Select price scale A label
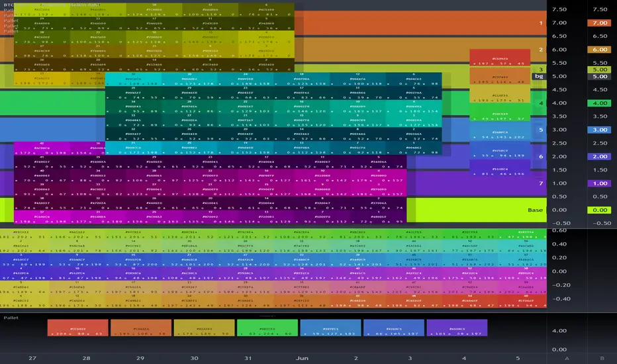 pyautogui.click(x=567, y=358)
